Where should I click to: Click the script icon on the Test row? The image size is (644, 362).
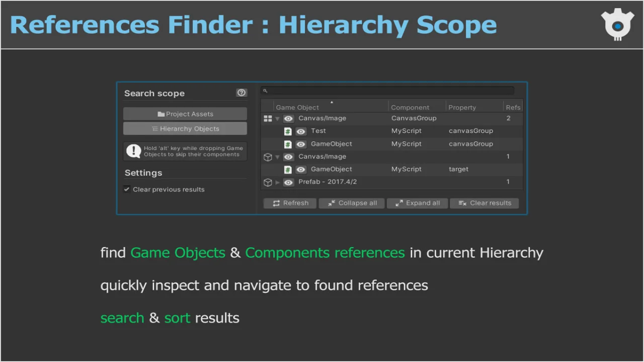click(288, 132)
